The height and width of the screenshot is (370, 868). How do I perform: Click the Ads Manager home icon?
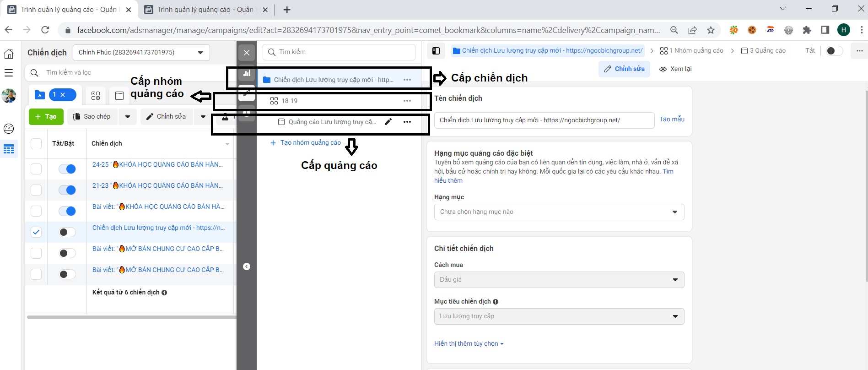(x=9, y=54)
